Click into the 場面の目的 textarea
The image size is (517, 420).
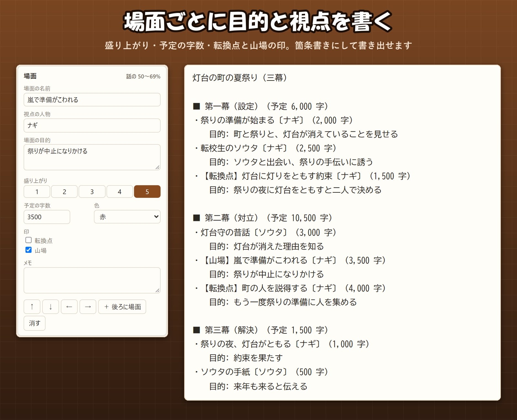pyautogui.click(x=92, y=157)
